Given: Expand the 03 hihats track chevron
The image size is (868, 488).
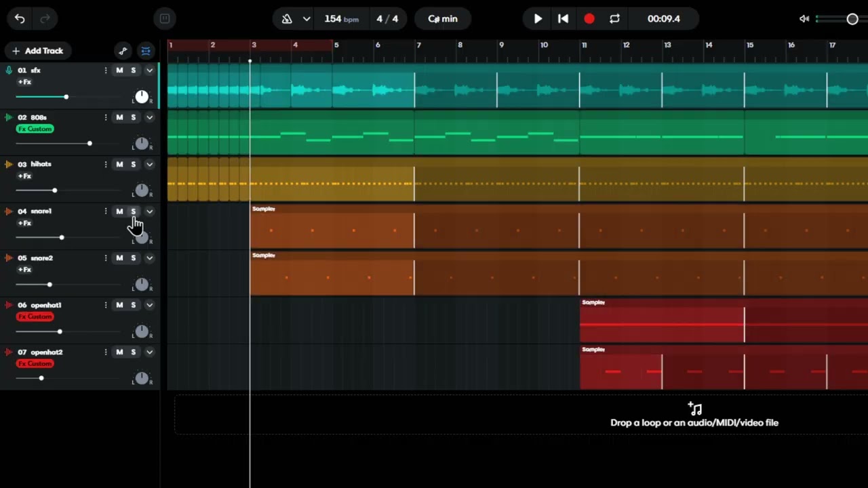Looking at the screenshot, I should 149,164.
